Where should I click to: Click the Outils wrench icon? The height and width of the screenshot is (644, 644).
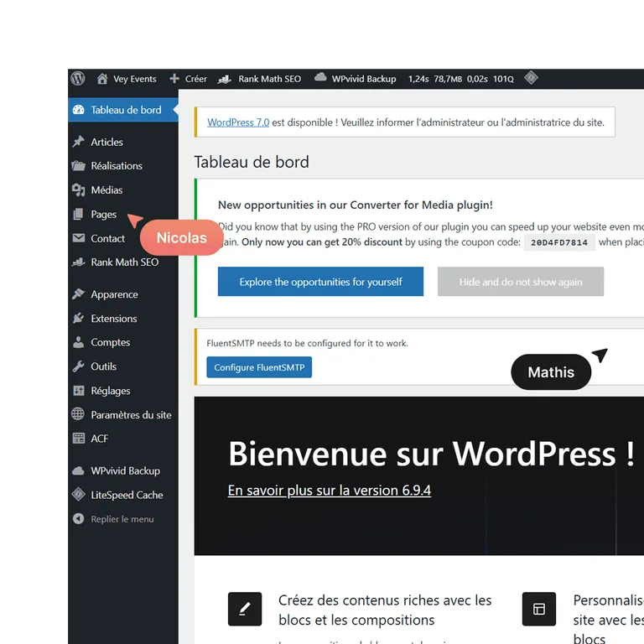click(x=79, y=366)
